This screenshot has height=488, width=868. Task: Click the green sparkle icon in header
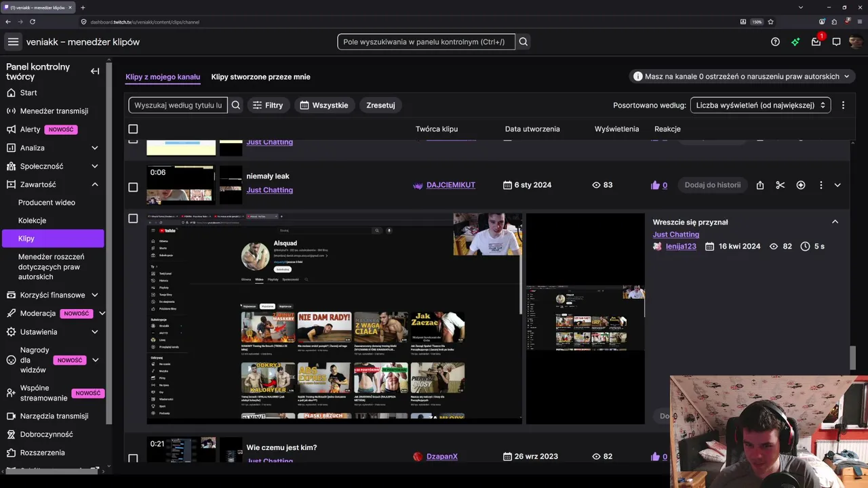795,42
